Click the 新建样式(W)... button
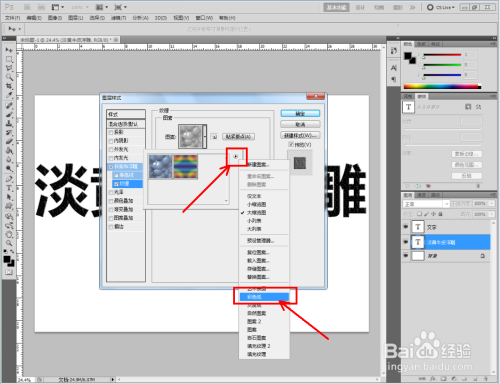Image resolution: width=500 pixels, height=384 pixels. coord(300,135)
